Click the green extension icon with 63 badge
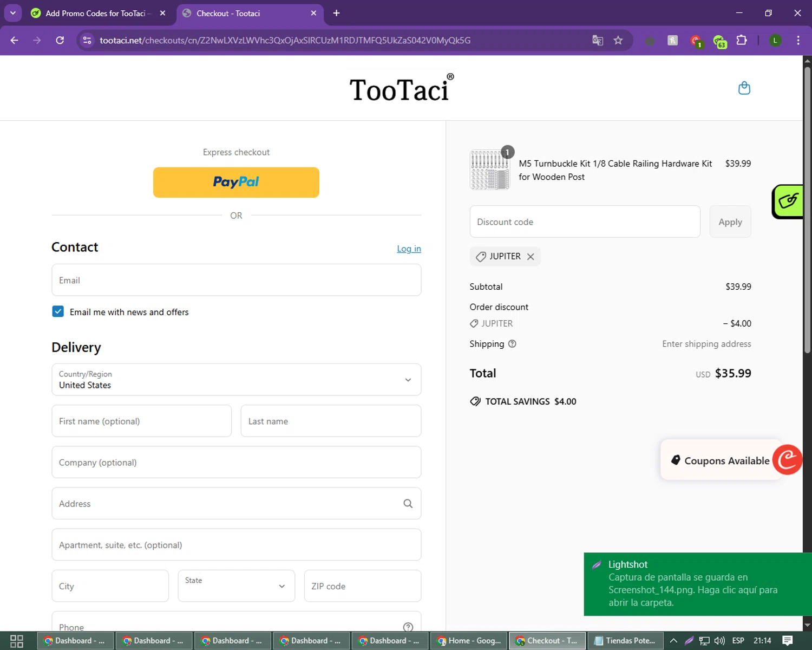812x650 pixels. click(719, 41)
